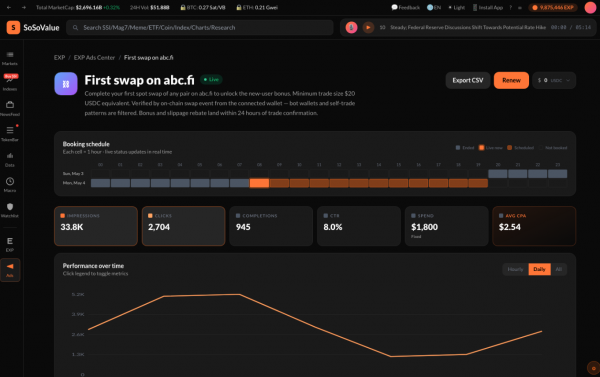Toggle Impressions metric card
Image resolution: width=600 pixels, height=377 pixels.
coord(96,226)
